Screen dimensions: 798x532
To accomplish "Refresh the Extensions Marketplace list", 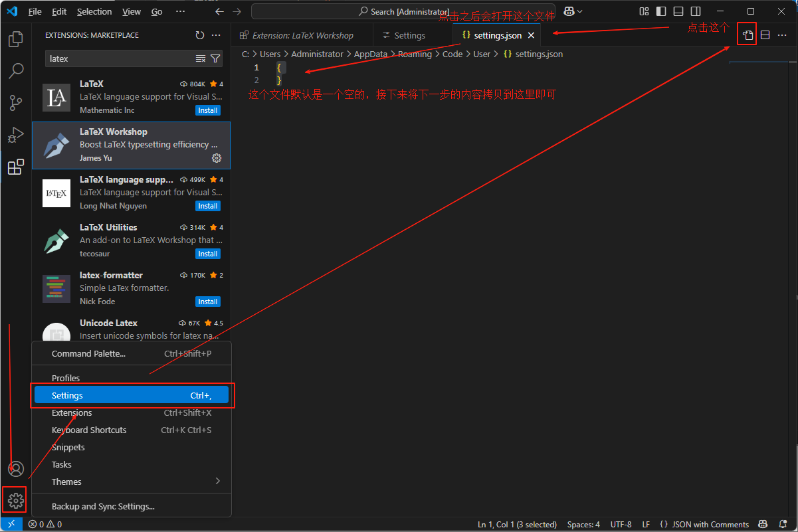I will [x=200, y=35].
